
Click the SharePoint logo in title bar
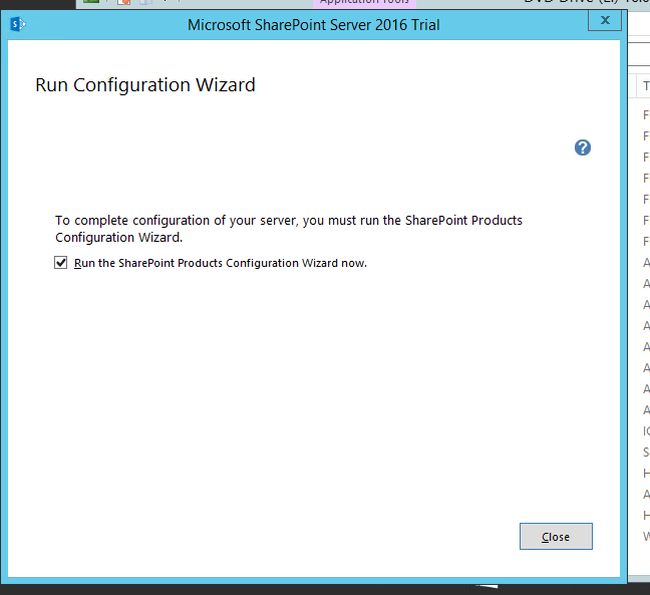coord(17,24)
